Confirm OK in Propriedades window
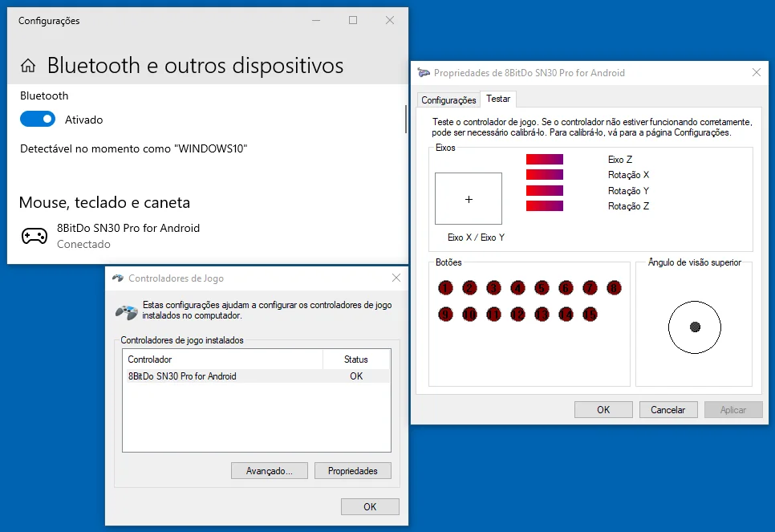Viewport: 775px width, 532px height. (x=603, y=410)
